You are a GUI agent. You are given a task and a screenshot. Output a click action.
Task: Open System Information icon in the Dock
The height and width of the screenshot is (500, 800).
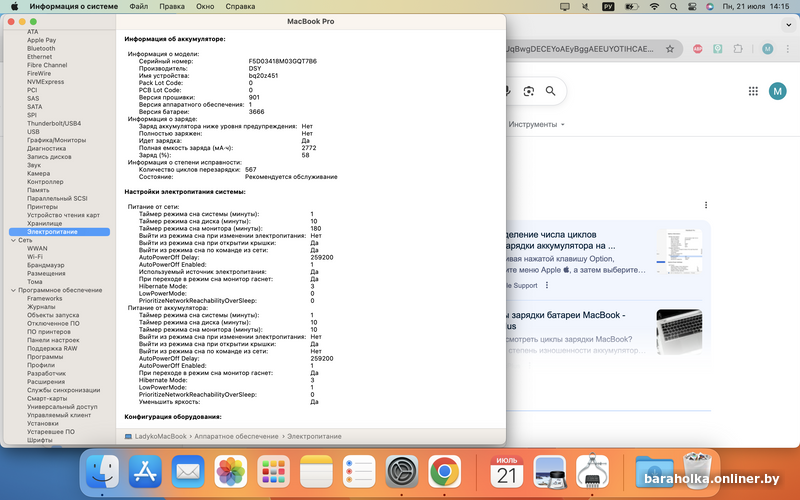592,471
